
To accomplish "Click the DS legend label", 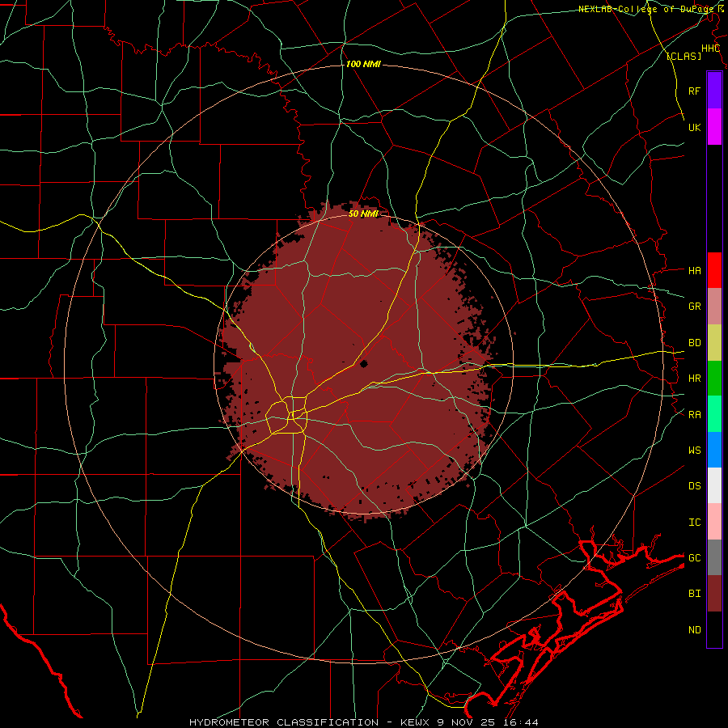I will tap(695, 485).
